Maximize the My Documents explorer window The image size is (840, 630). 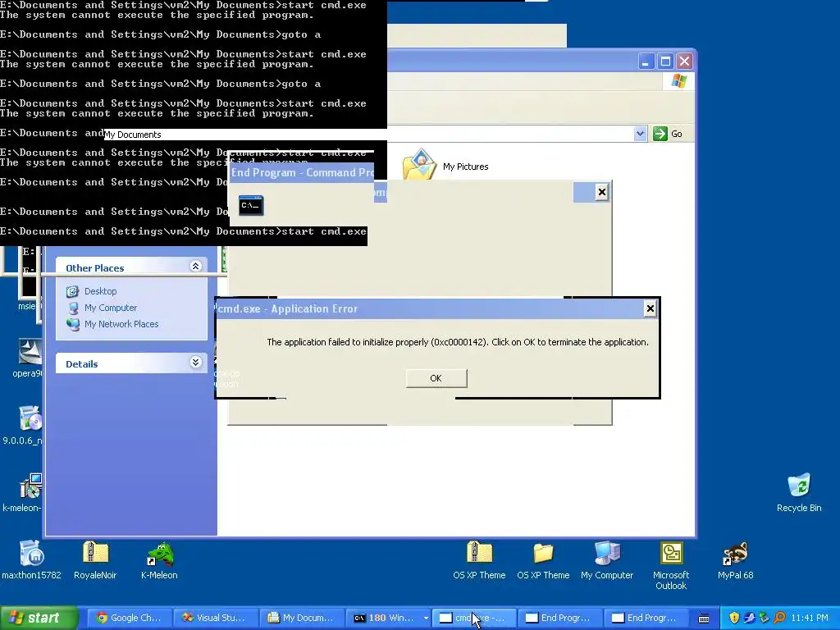click(x=665, y=62)
